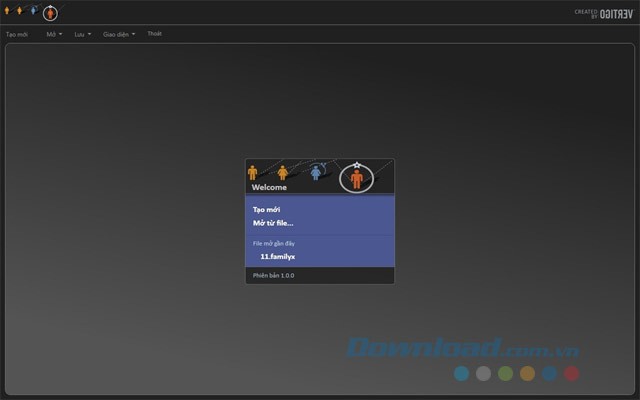640x400 pixels.
Task: Click Thoát in the menu bar
Action: (154, 34)
